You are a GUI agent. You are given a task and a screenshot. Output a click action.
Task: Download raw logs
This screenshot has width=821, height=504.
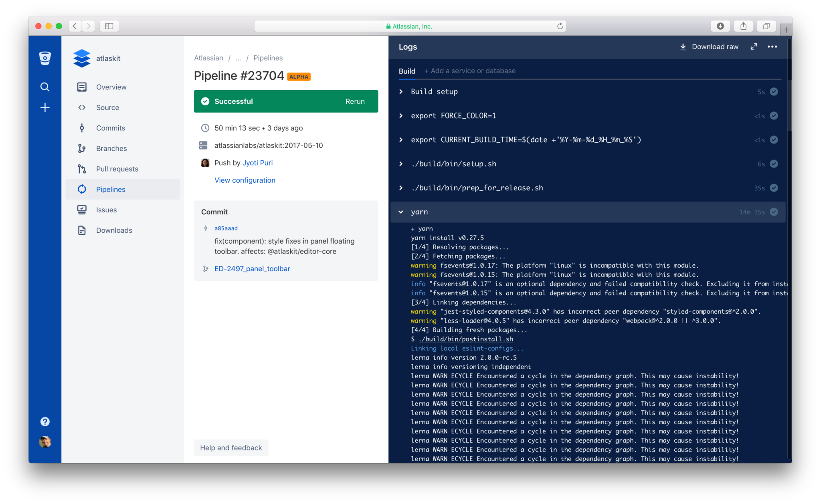[x=709, y=46]
